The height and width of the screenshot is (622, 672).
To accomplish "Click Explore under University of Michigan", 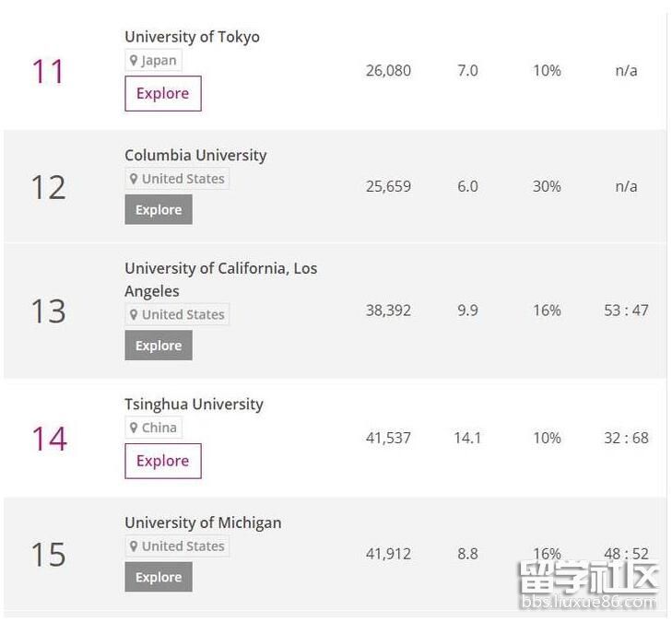I will [x=159, y=577].
